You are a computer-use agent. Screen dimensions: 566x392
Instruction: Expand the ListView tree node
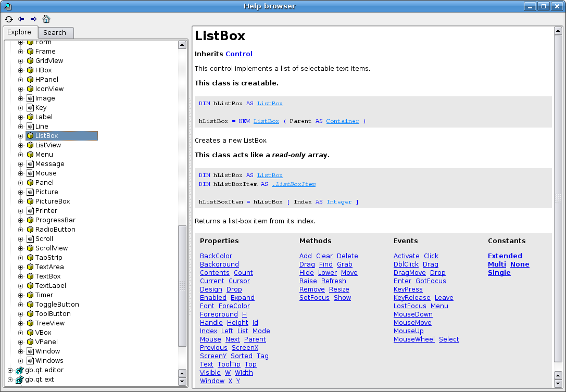click(21, 145)
